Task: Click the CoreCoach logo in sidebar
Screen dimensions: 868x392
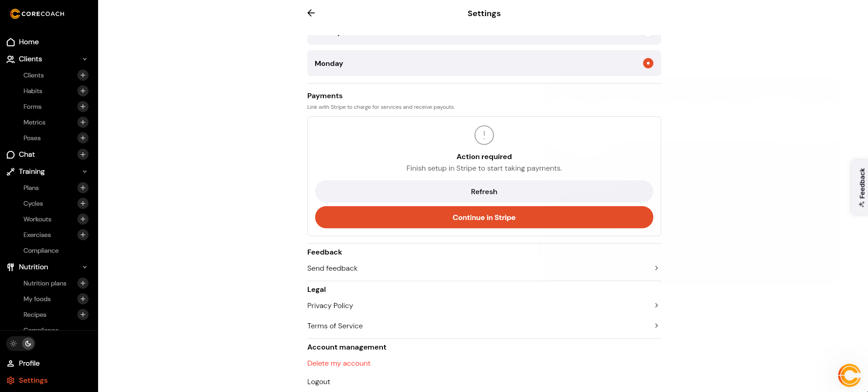Action: click(38, 14)
